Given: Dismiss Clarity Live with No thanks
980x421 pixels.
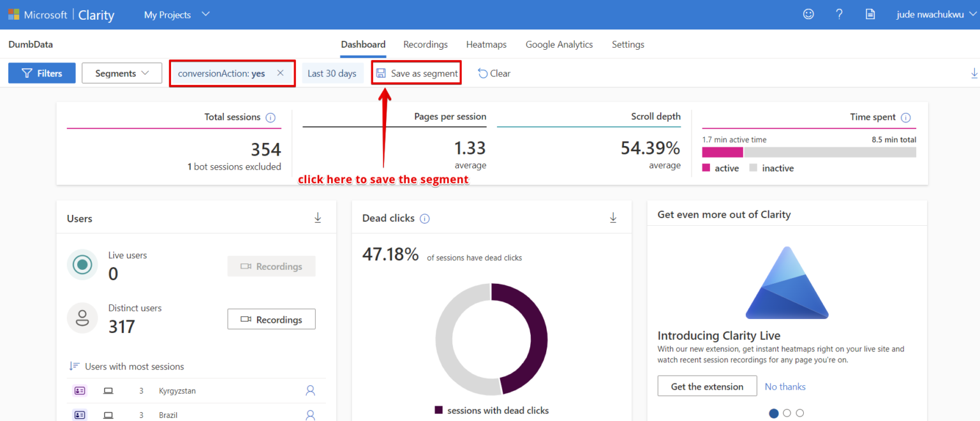Looking at the screenshot, I should click(x=785, y=386).
